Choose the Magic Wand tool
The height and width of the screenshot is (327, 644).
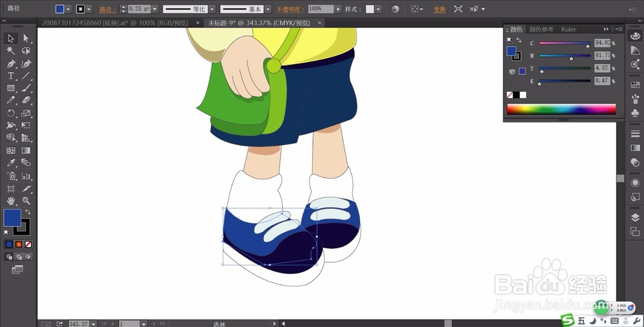pos(11,50)
